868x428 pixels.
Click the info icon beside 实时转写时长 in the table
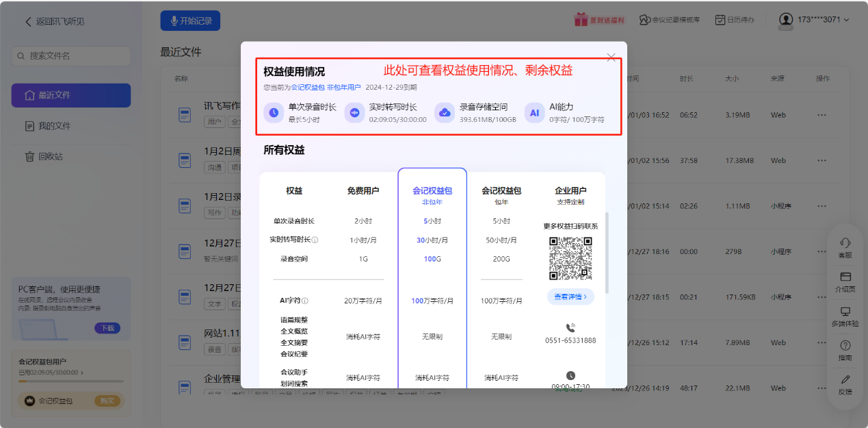coord(315,240)
